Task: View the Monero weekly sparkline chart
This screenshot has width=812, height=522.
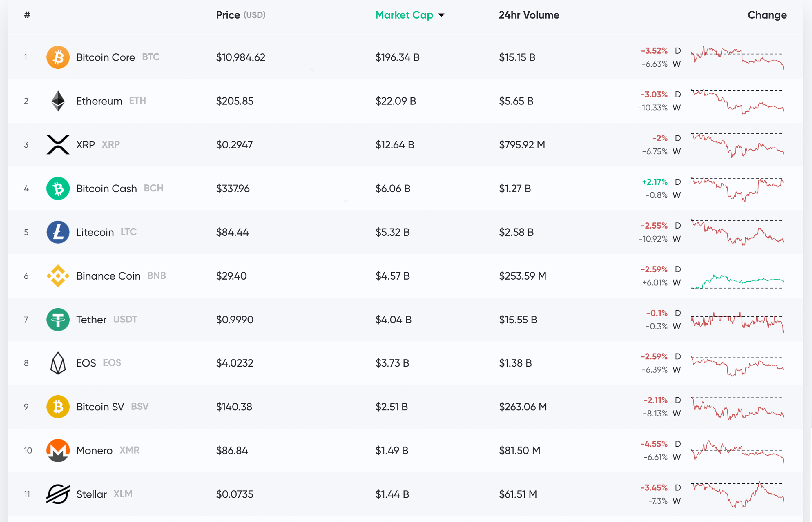Action: [737, 452]
